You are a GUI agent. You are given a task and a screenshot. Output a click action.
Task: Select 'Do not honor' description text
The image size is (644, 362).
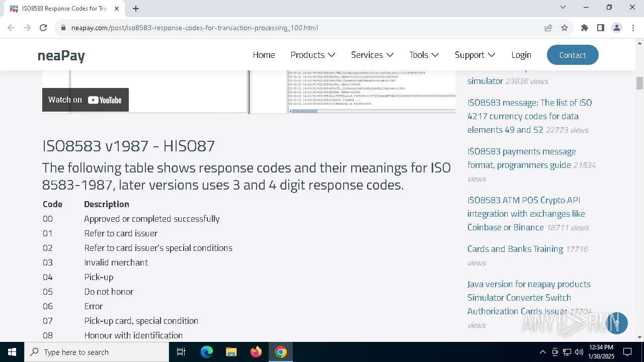[x=109, y=292]
